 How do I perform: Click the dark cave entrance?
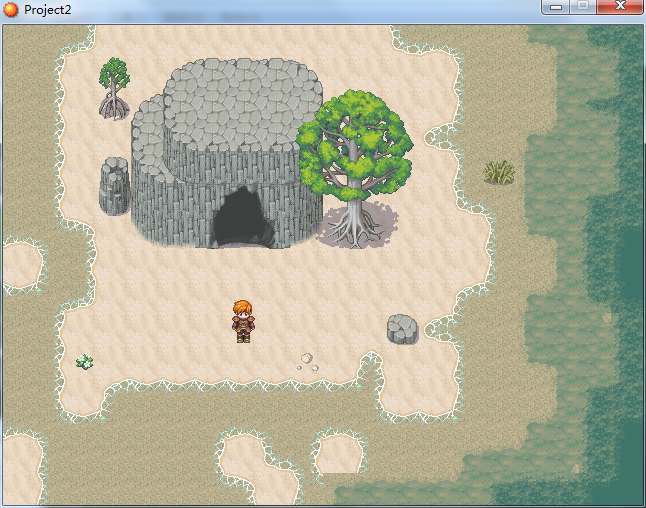(x=242, y=218)
